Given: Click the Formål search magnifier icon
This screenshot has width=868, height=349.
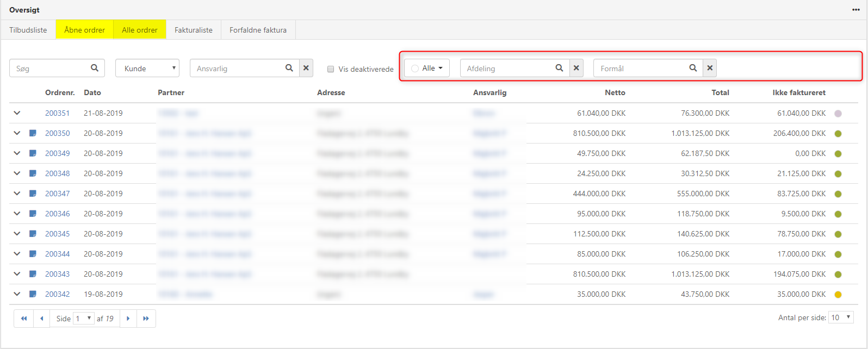Looking at the screenshot, I should tap(693, 68).
